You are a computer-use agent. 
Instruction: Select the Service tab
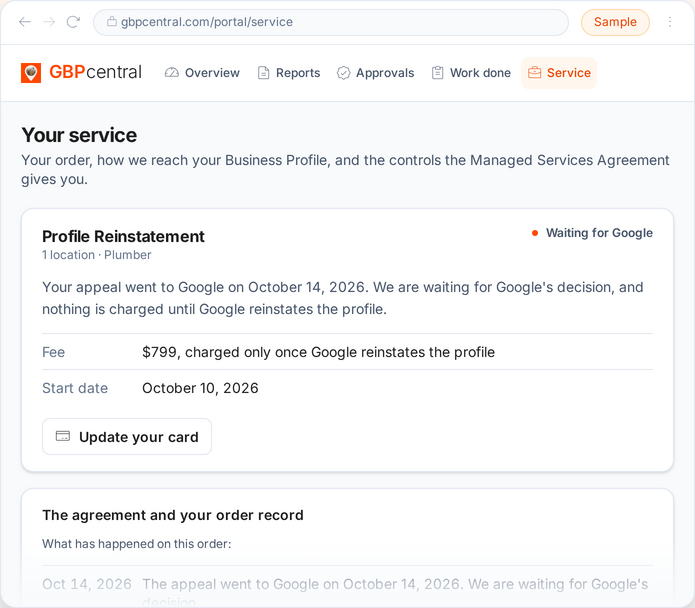[x=559, y=73]
